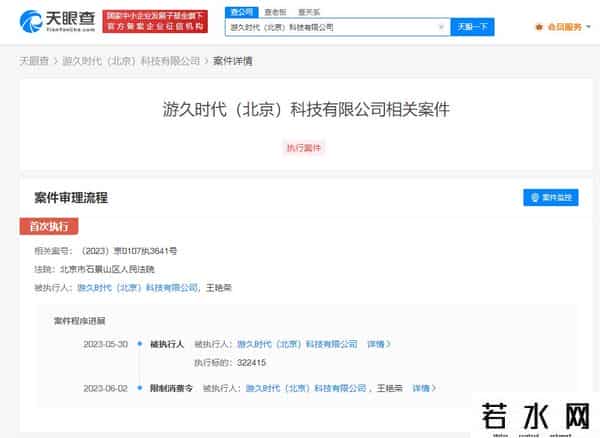Click the 执行案件 tag
600x438 pixels.
(304, 148)
